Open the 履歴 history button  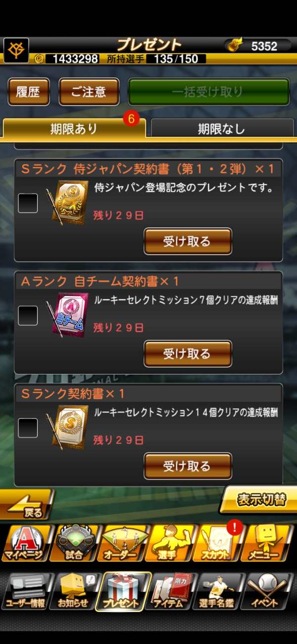(29, 92)
